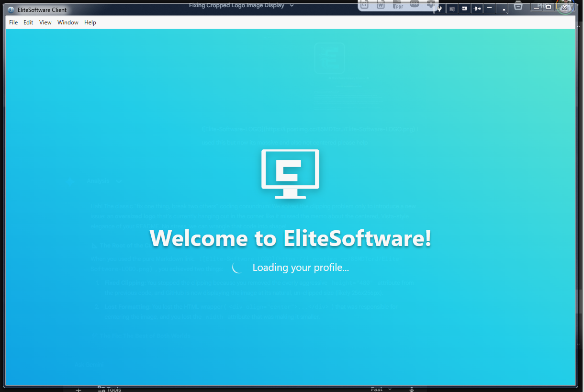Click the arrow-into-box icon in title bar
Viewport: 584px width, 392px height.
click(x=464, y=9)
